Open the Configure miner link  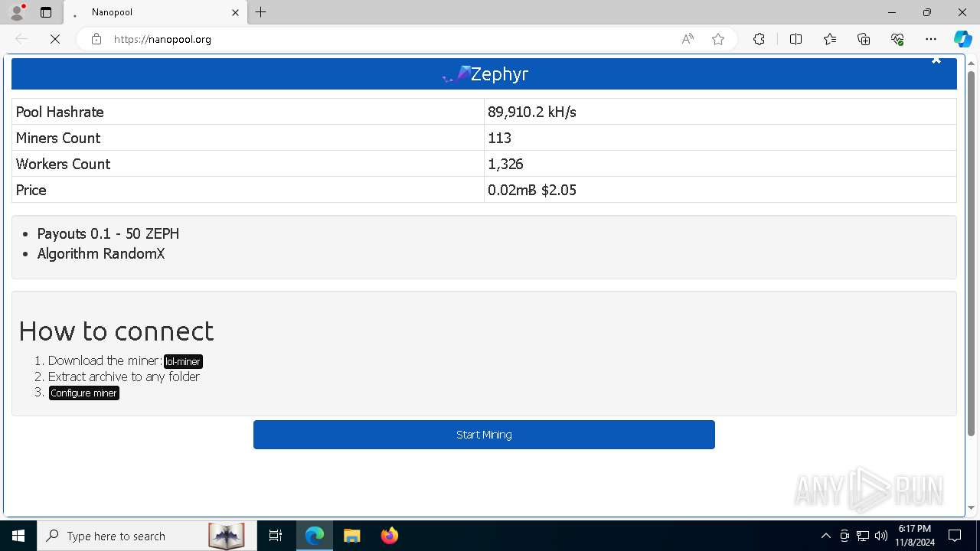pyautogui.click(x=84, y=393)
